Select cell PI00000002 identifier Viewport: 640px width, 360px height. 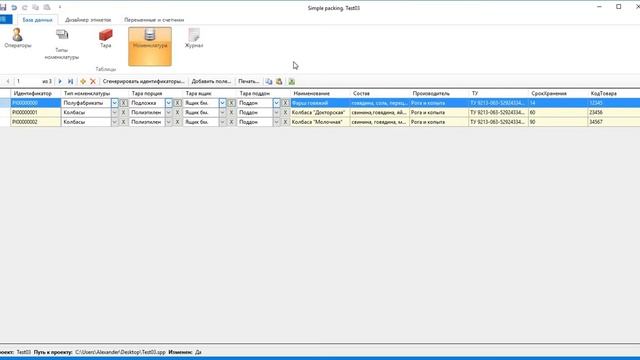(x=36, y=122)
